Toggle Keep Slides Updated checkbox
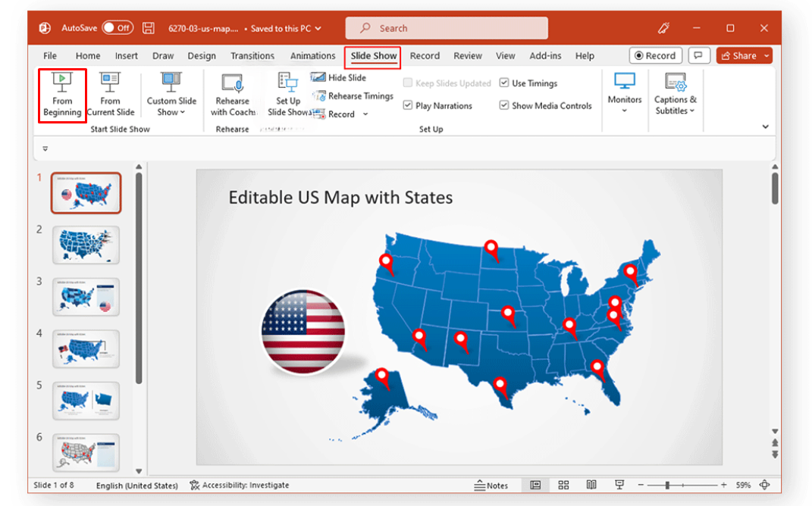Screen dimensions: 812x506 coord(447,83)
